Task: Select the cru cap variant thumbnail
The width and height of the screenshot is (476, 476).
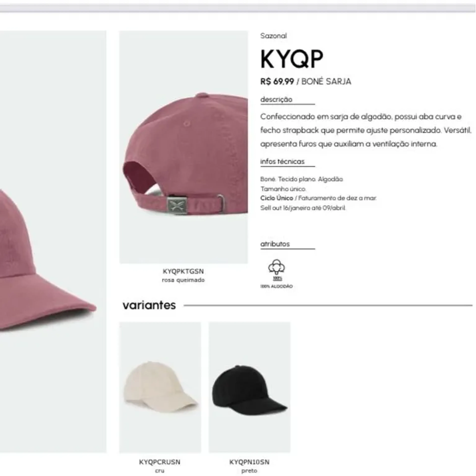Action: click(x=160, y=387)
